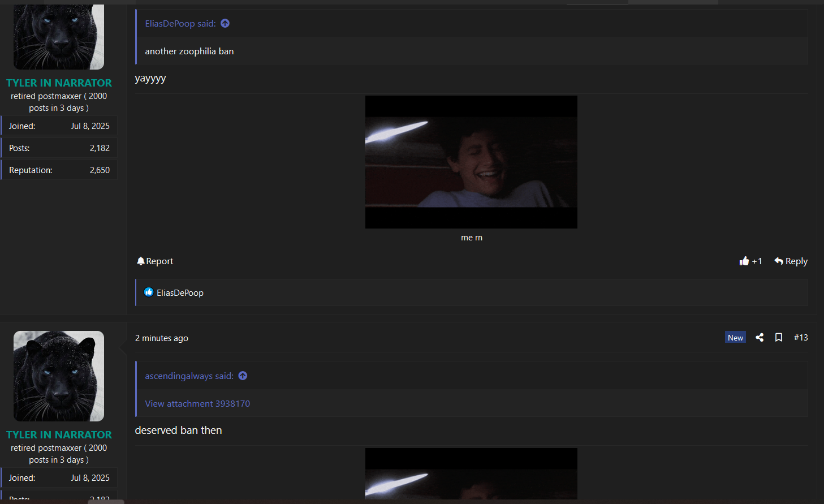The image size is (824, 504).
Task: Open TYLER IN NARRATOR profile from lower post
Action: (59, 434)
